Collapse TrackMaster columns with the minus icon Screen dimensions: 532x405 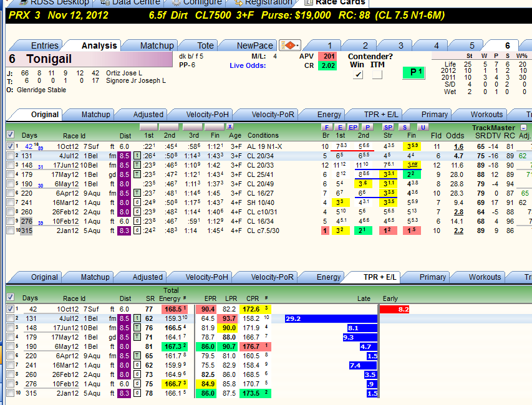click(x=523, y=128)
